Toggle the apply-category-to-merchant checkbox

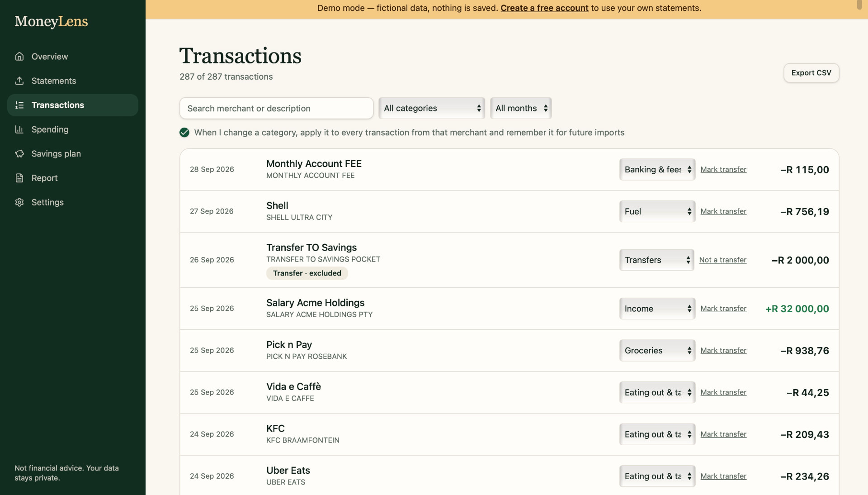coord(184,133)
